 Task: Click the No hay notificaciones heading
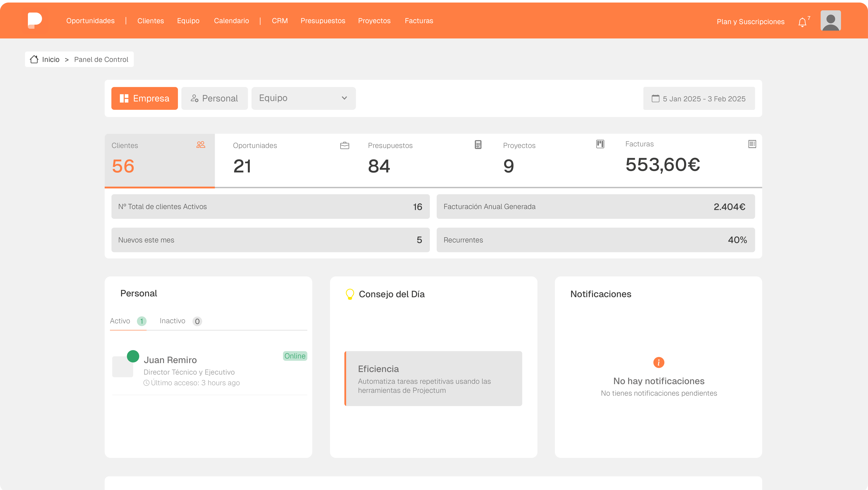point(659,381)
